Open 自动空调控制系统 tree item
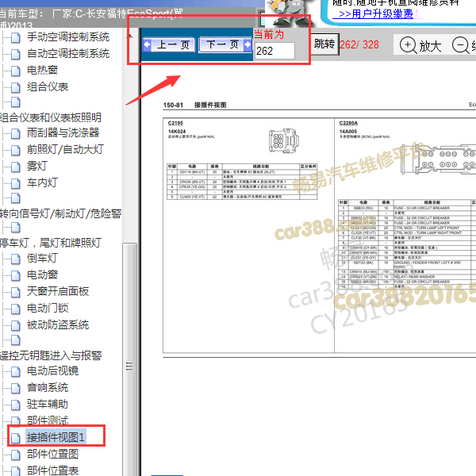476x476 pixels. [x=68, y=54]
